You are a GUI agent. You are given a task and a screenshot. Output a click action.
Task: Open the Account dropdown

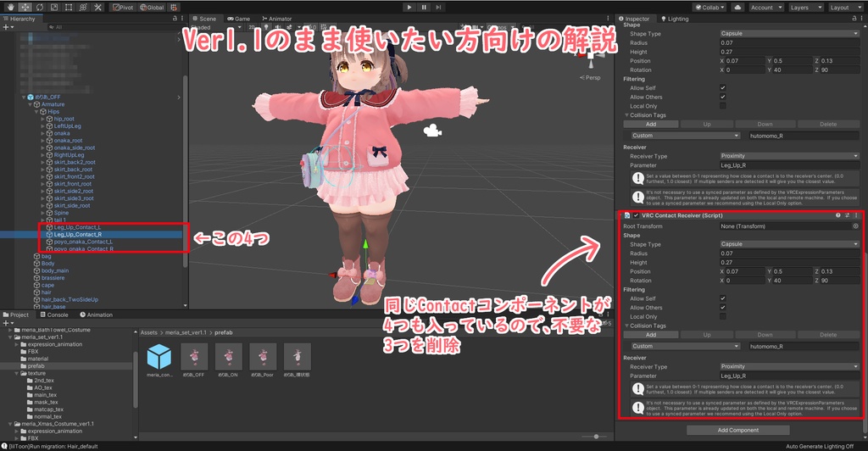click(766, 7)
